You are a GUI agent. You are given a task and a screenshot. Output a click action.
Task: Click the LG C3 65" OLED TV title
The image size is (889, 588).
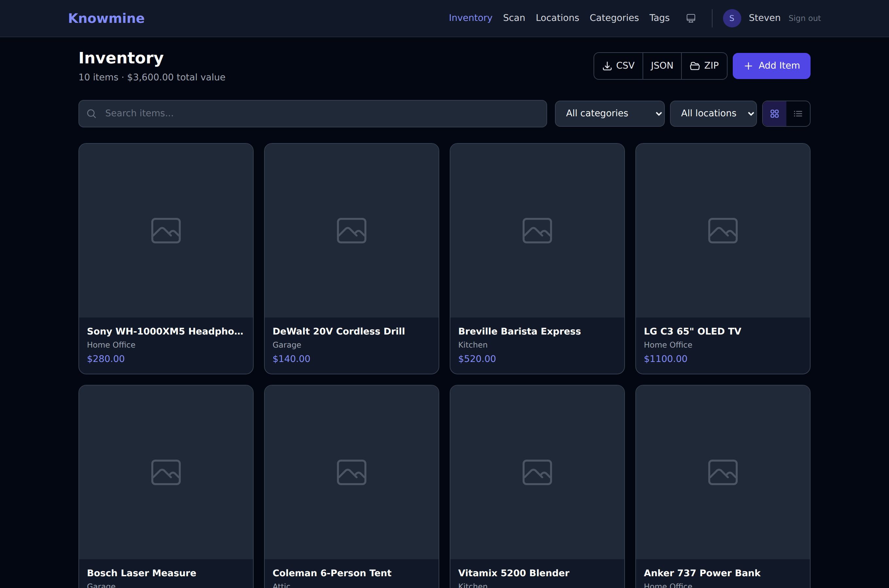(693, 331)
